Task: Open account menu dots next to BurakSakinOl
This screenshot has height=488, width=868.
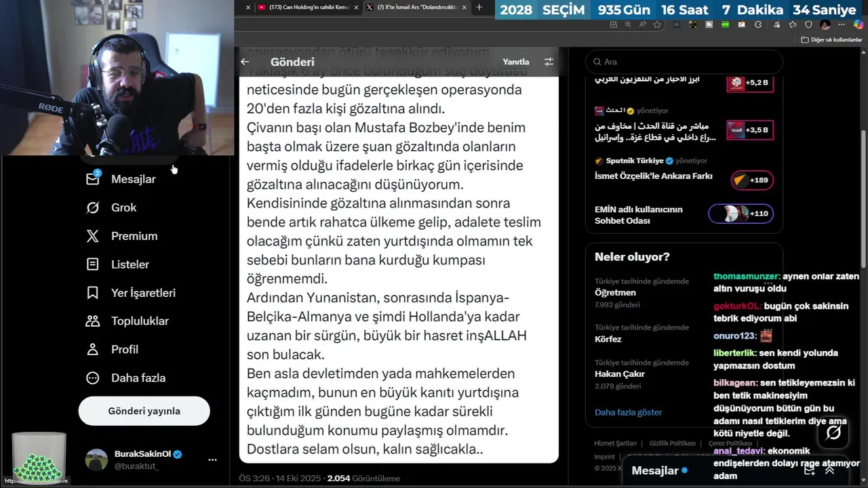Action: tap(212, 460)
